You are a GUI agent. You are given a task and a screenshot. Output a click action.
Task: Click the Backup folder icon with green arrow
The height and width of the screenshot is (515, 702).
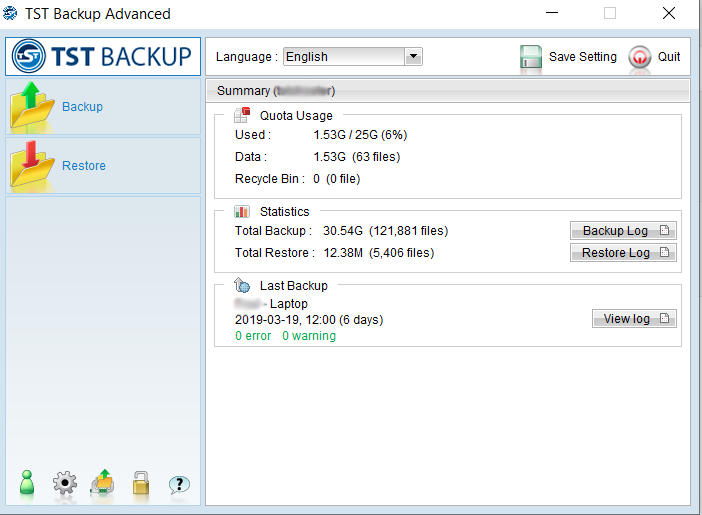[x=32, y=106]
